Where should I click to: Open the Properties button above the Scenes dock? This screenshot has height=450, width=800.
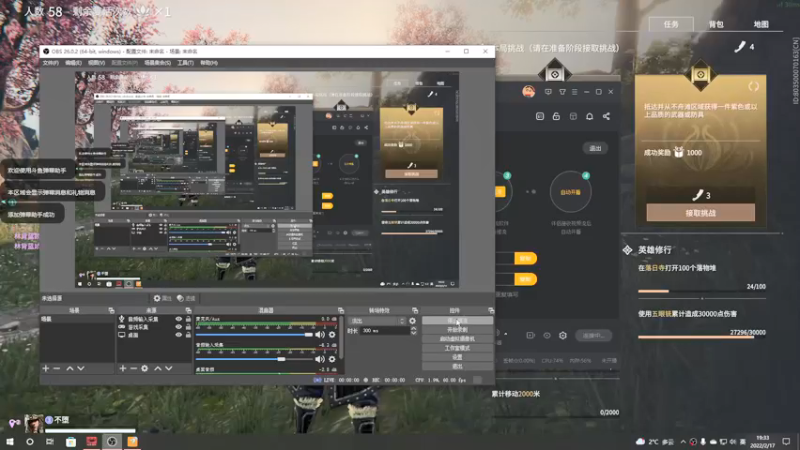(163, 298)
